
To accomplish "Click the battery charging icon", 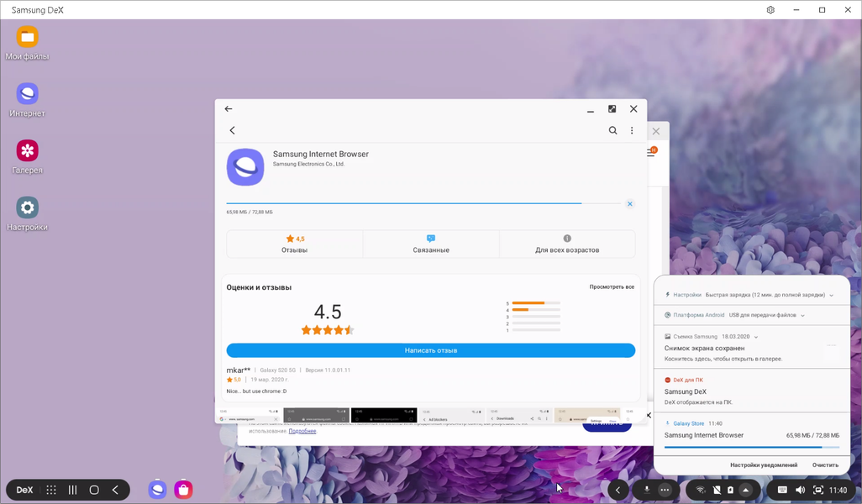I will click(x=730, y=490).
